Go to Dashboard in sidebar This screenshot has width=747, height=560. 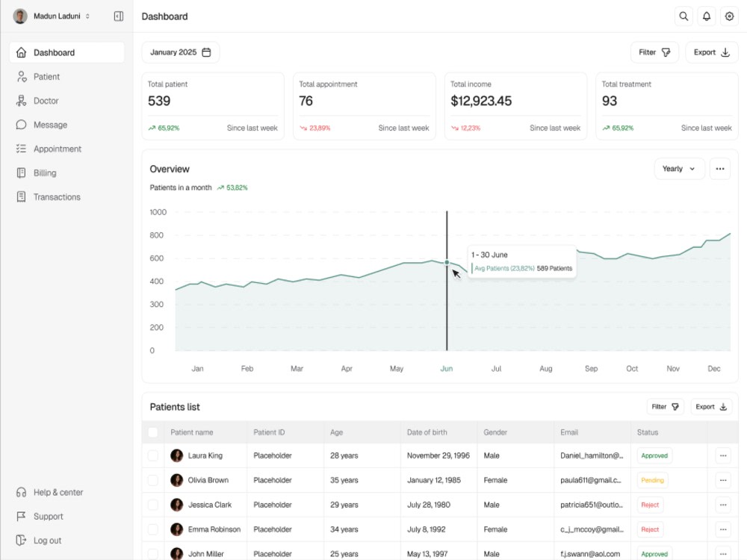[x=66, y=52]
